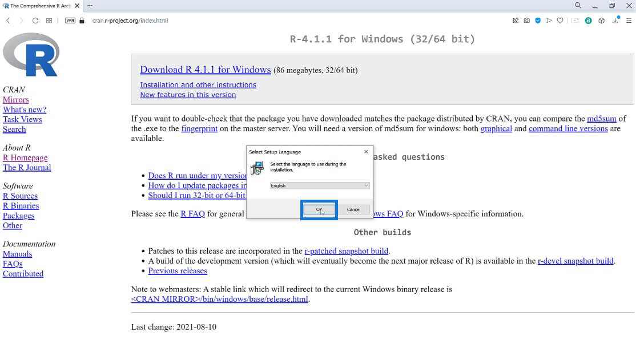Image resolution: width=636 pixels, height=364 pixels.
Task: Open the cube extensions icon
Action: click(602, 21)
